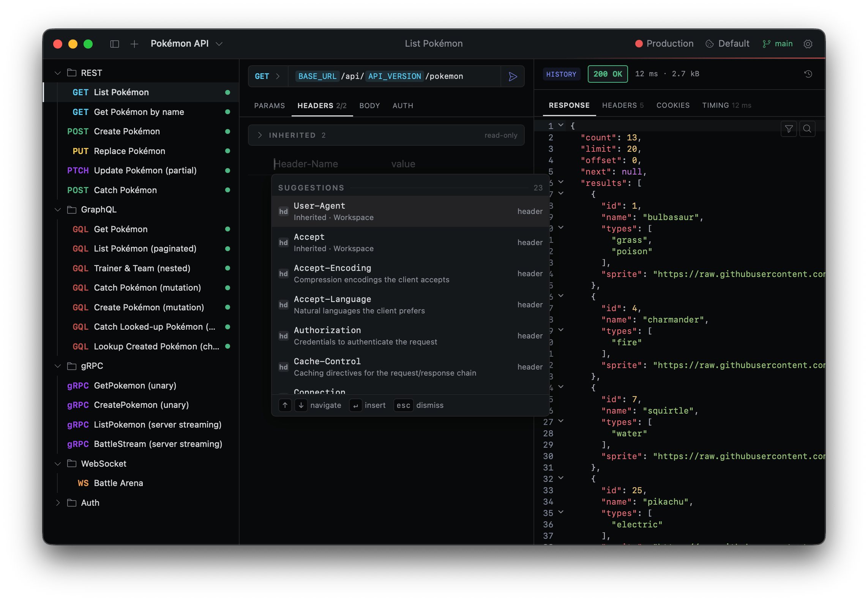
Task: Collapse the REST folder chevron
Action: click(x=58, y=72)
